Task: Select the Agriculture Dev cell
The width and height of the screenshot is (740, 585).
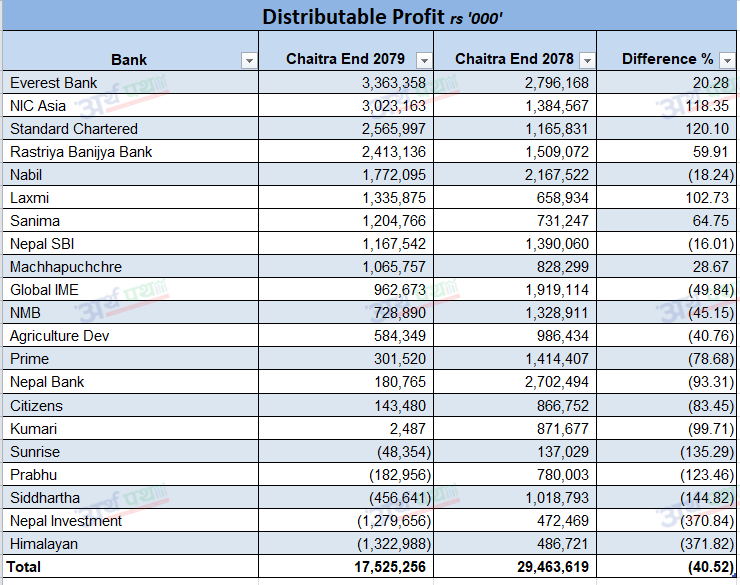Action: 131,336
